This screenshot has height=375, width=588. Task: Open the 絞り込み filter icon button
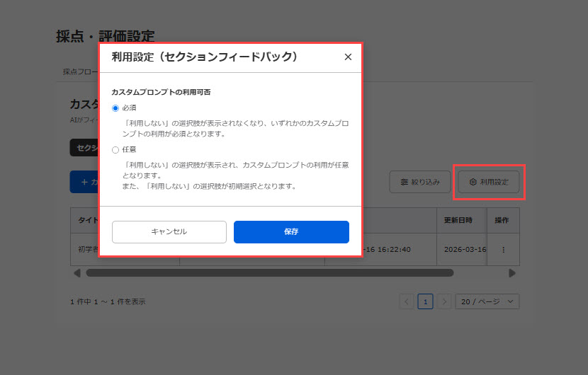point(420,183)
